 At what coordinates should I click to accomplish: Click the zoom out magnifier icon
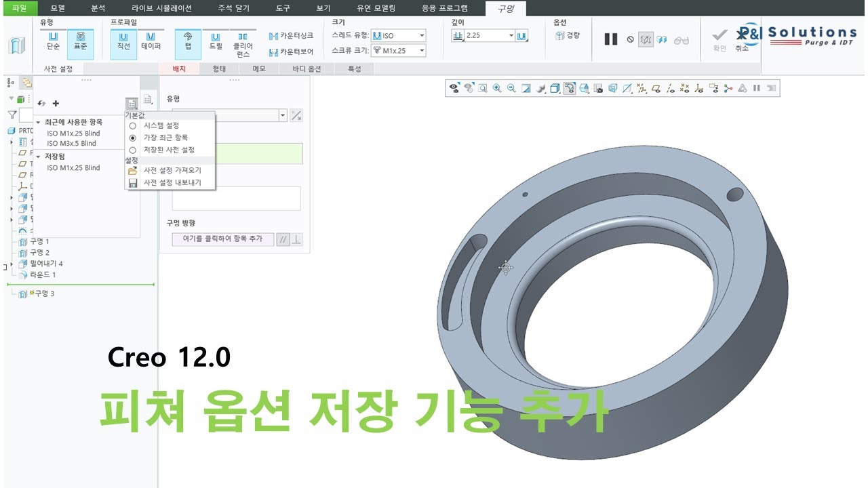511,88
